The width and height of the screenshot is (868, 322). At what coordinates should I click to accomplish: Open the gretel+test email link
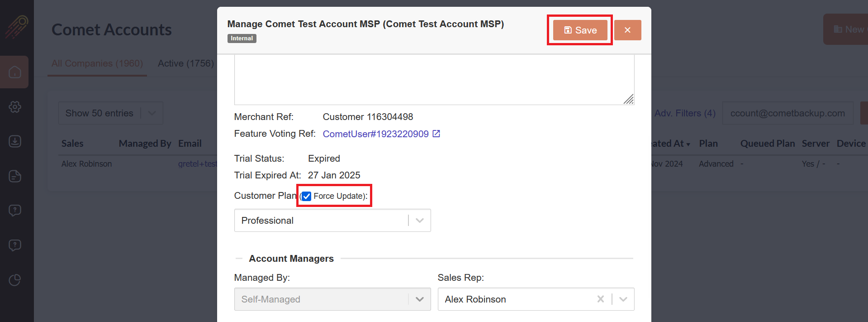[198, 164]
